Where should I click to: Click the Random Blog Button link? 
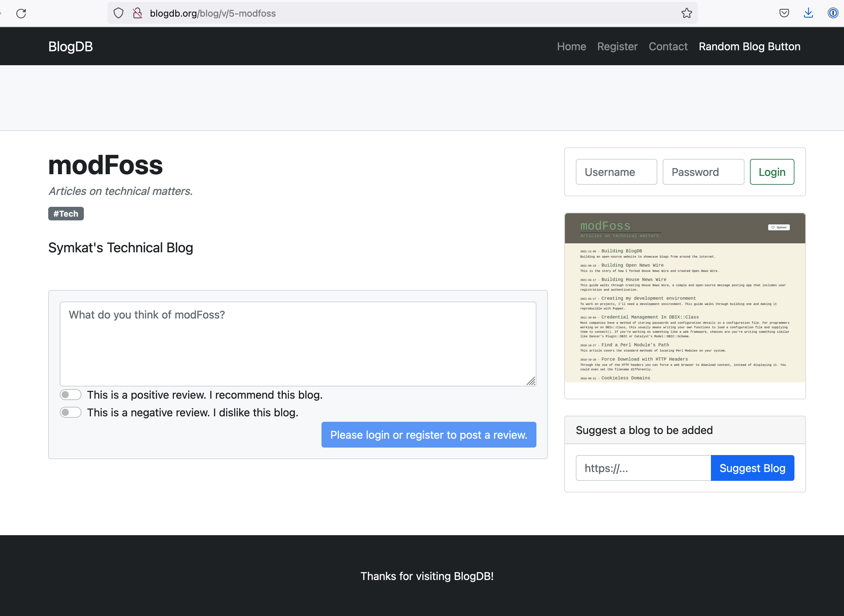coord(749,47)
